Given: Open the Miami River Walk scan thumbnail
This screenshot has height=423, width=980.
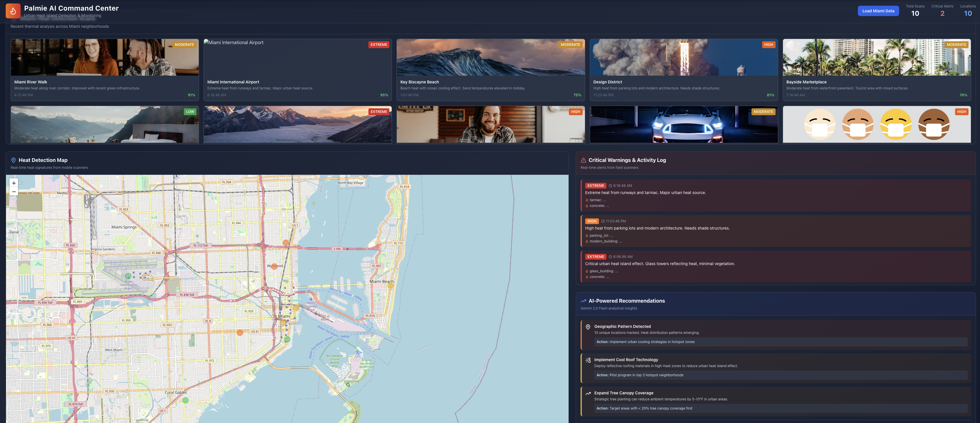Looking at the screenshot, I should point(105,57).
